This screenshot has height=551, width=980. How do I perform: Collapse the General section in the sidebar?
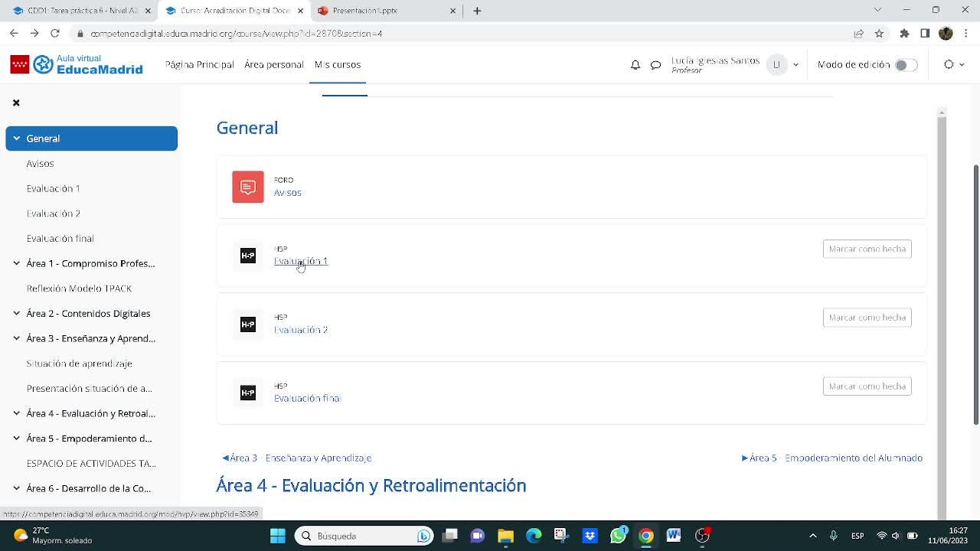click(x=16, y=139)
